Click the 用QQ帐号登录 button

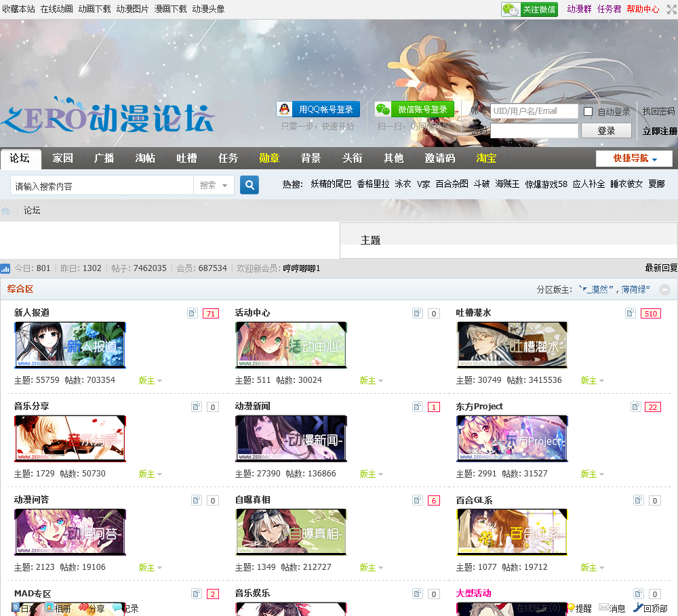318,109
